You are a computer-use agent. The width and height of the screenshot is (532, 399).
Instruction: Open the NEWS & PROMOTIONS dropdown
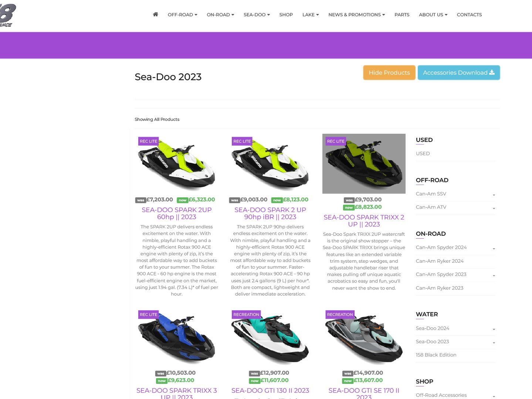[356, 15]
